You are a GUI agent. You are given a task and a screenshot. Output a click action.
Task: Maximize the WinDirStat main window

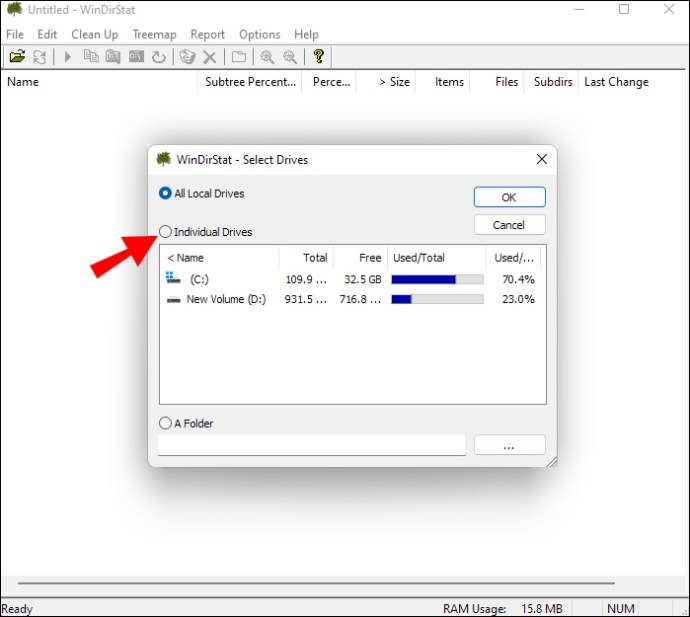[x=624, y=9]
